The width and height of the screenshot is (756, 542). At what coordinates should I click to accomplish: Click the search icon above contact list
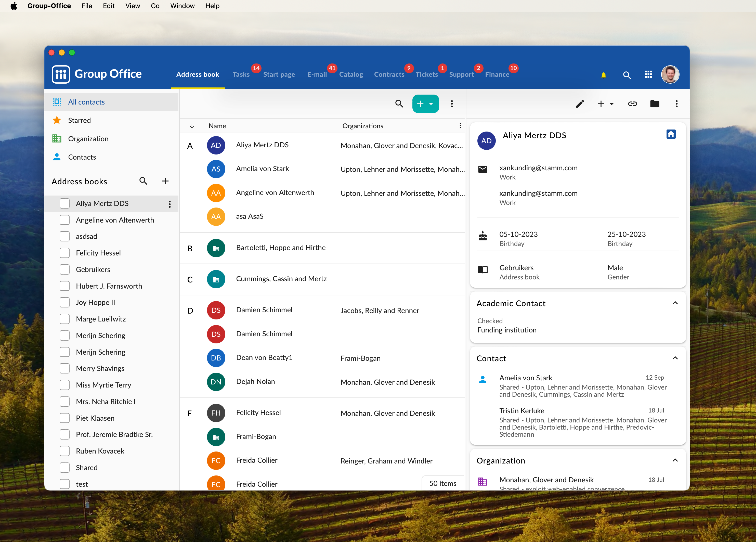399,104
